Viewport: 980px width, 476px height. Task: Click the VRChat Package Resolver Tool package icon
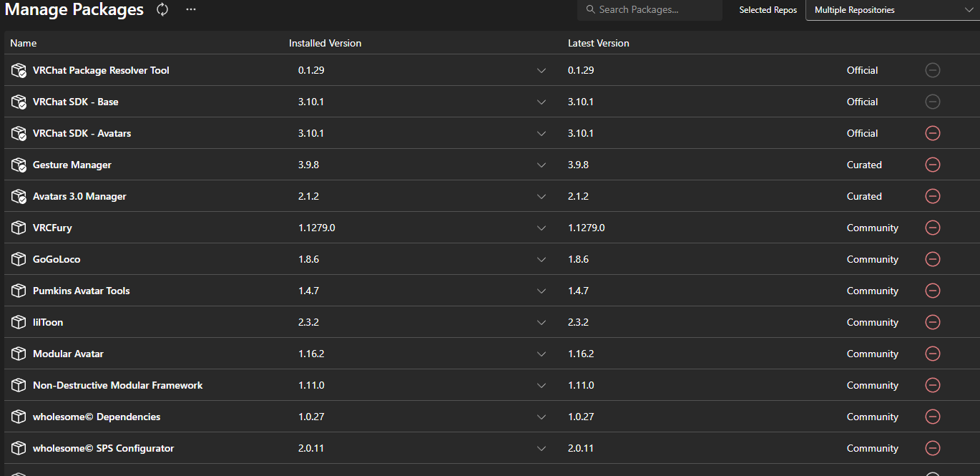(x=19, y=70)
